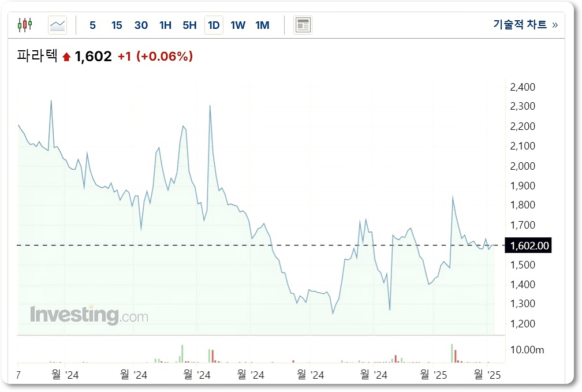Click the 1,500 price axis label
The width and height of the screenshot is (582, 392).
pos(523,265)
